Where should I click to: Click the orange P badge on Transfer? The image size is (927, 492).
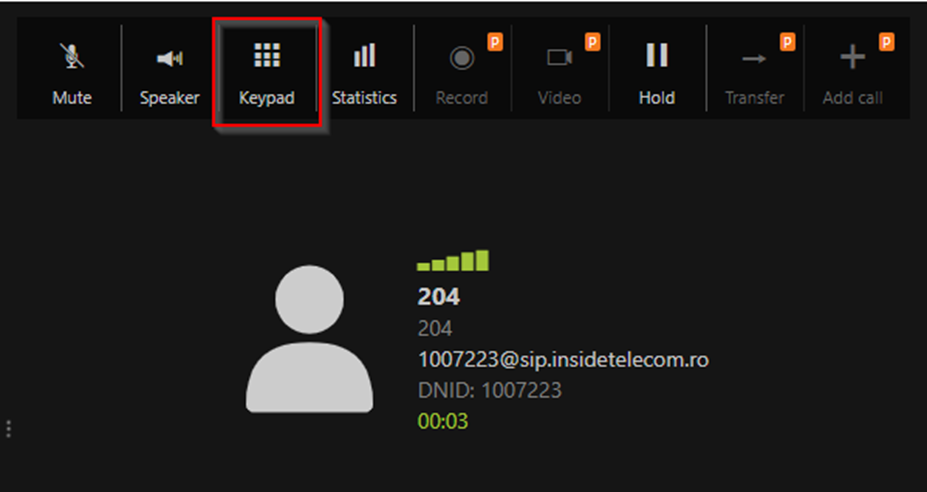point(787,42)
